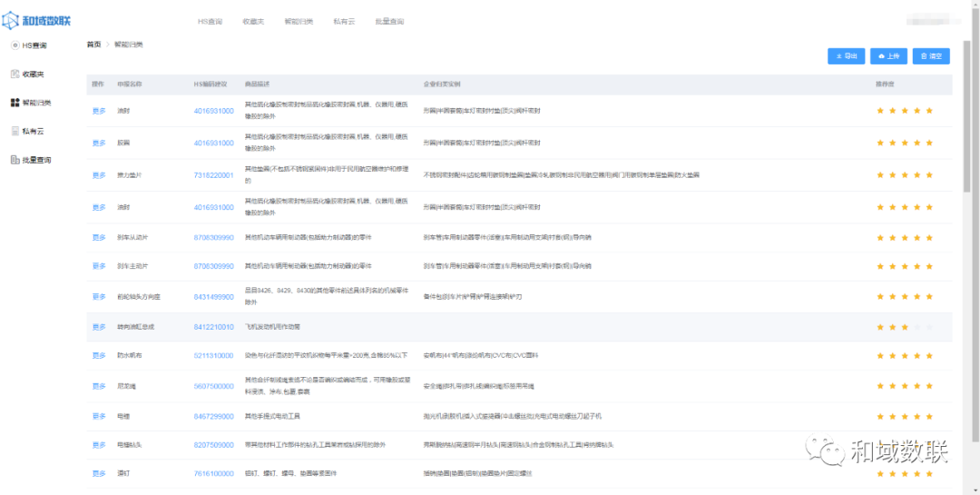This screenshot has height=495, width=980.
Task: Click the 企业归类实例 column header
Action: [442, 84]
